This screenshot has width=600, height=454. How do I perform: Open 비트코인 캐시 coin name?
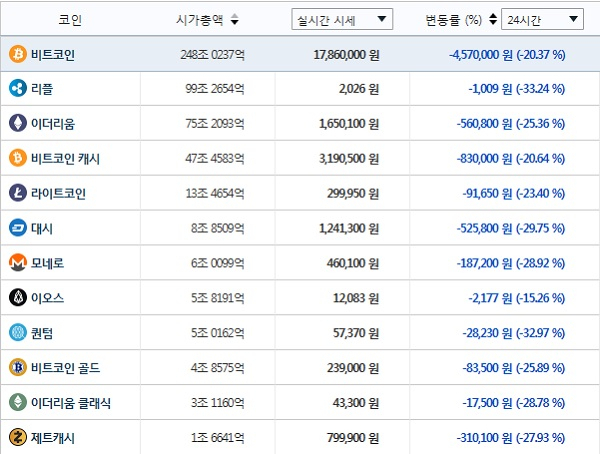point(65,159)
